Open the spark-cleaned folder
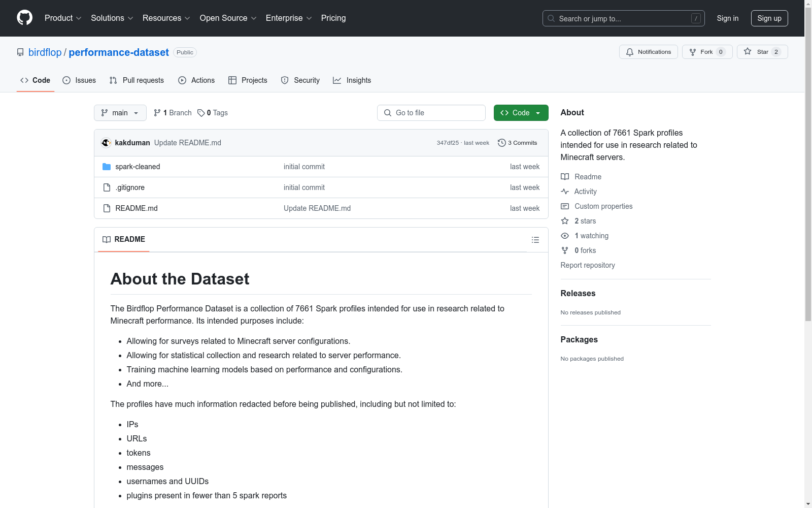The image size is (812, 508). 138,167
